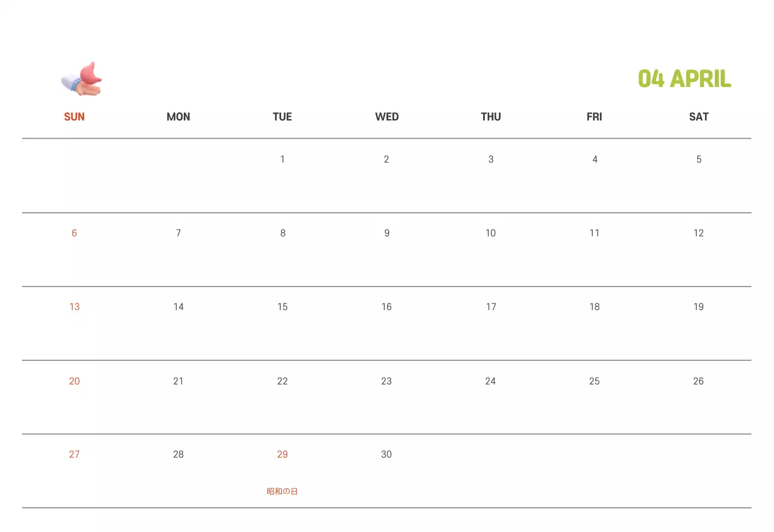Click the SAT column header

[698, 117]
